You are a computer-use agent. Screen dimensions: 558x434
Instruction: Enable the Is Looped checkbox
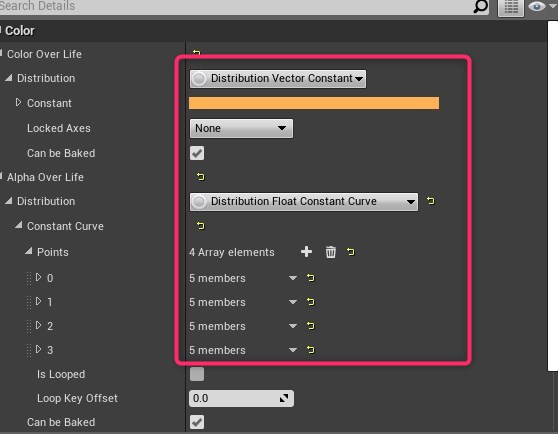pyautogui.click(x=197, y=374)
